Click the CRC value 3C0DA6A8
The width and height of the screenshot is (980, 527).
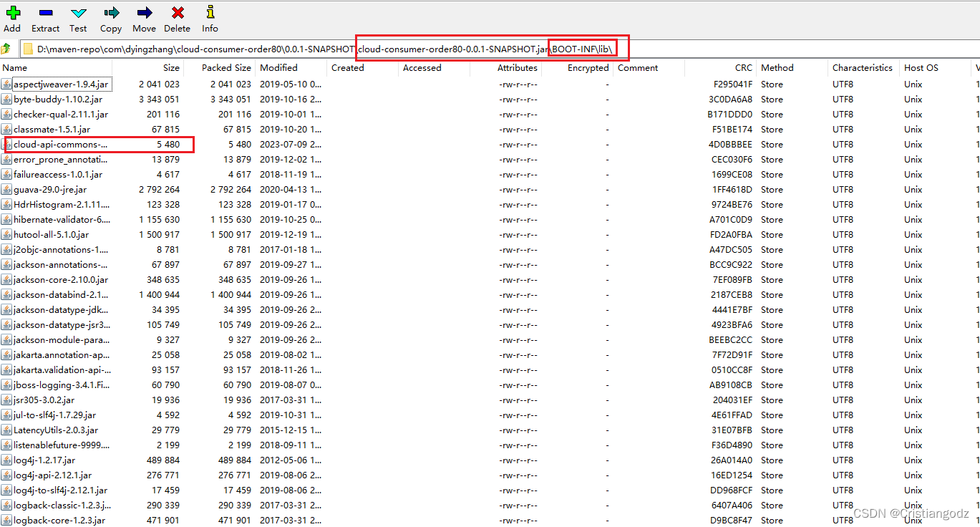[730, 100]
